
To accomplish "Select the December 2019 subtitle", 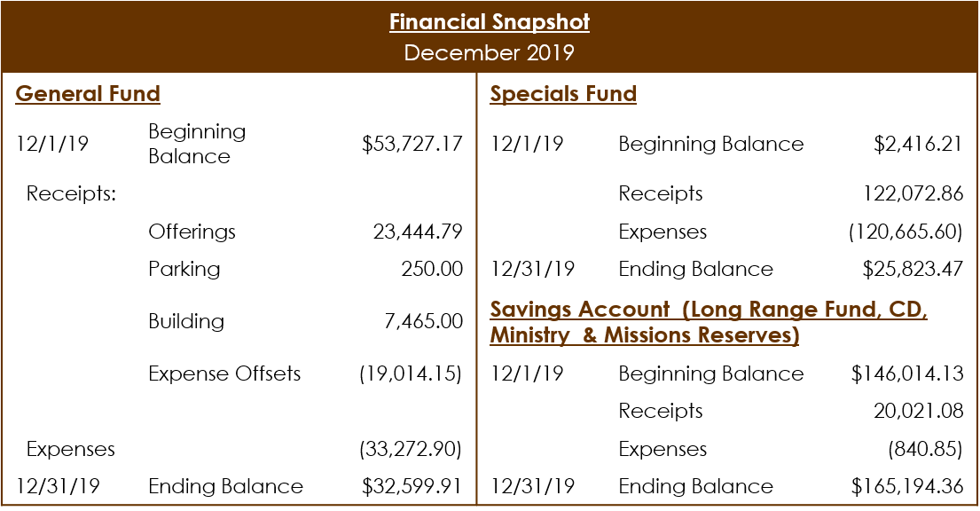I will pos(489,52).
